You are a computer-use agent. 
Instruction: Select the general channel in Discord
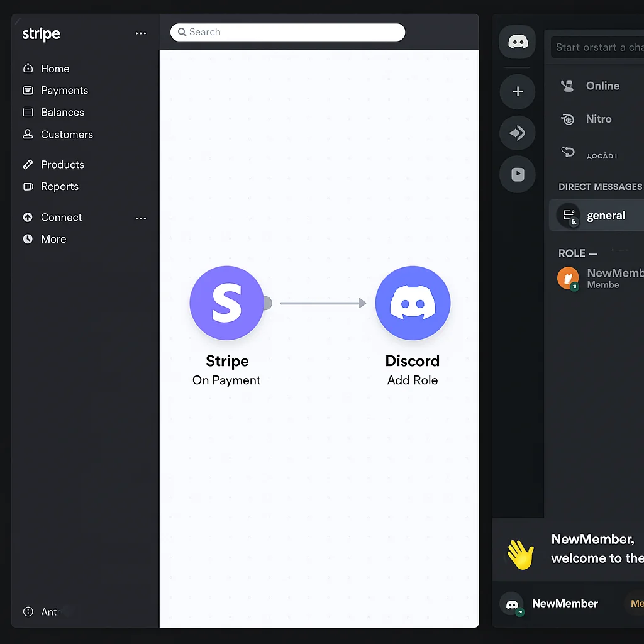tap(597, 215)
